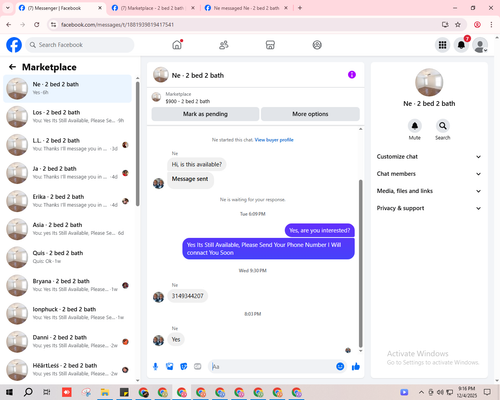Expand Media, files and links section

[x=429, y=191]
